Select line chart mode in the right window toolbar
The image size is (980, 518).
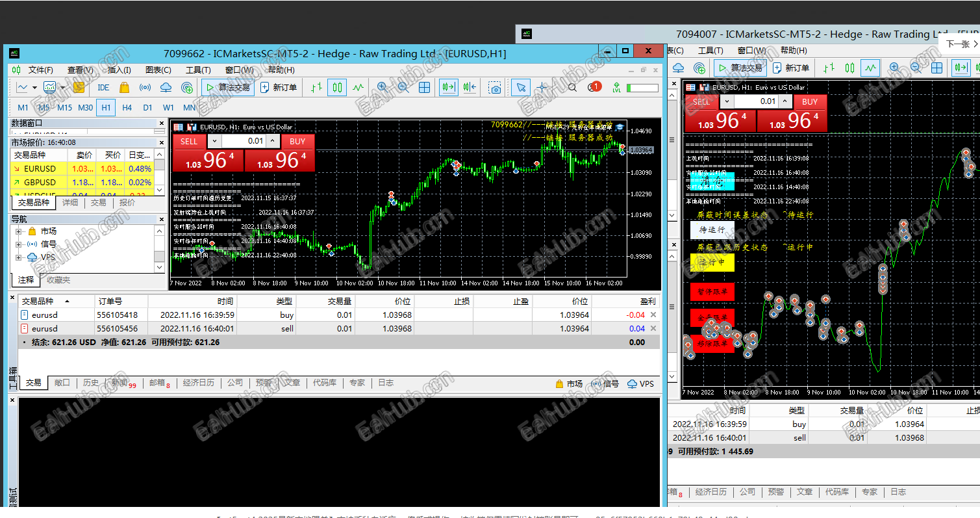pos(870,68)
